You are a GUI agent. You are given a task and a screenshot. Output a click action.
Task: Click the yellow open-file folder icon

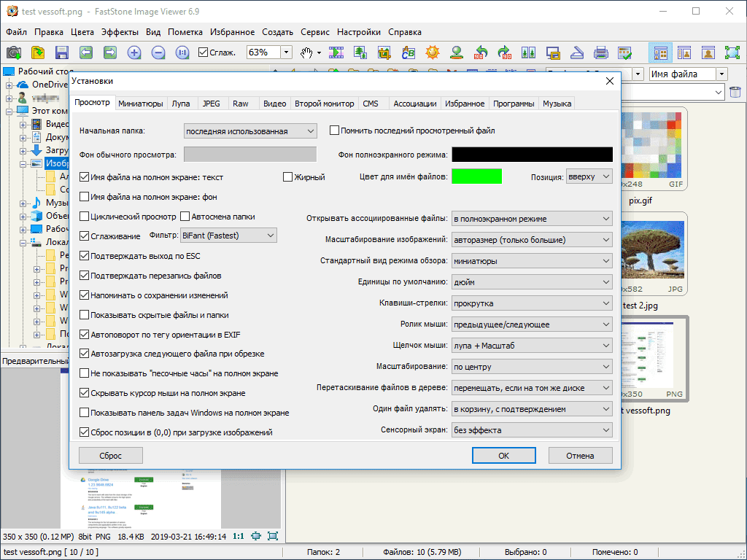(38, 52)
